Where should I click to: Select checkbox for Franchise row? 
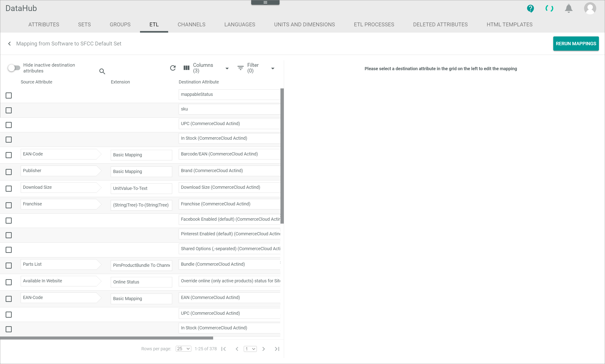click(9, 205)
